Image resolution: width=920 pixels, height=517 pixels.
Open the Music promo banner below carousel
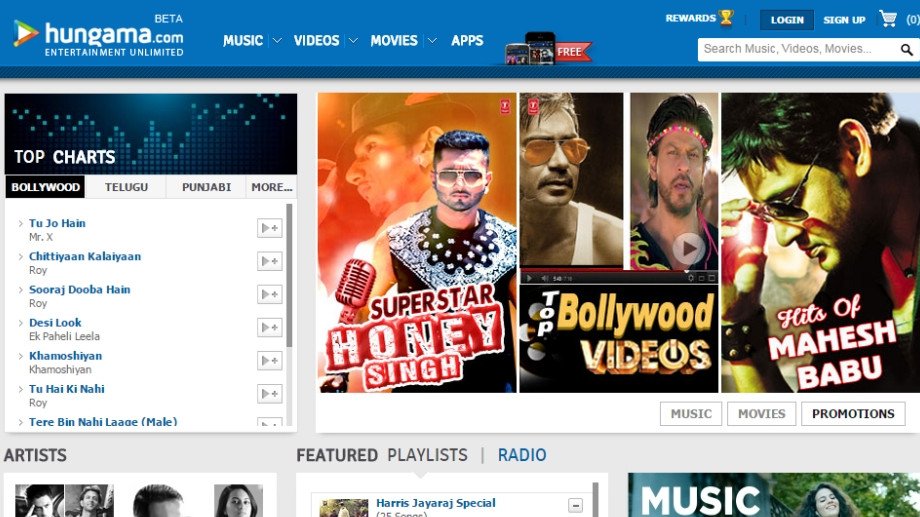[x=774, y=495]
